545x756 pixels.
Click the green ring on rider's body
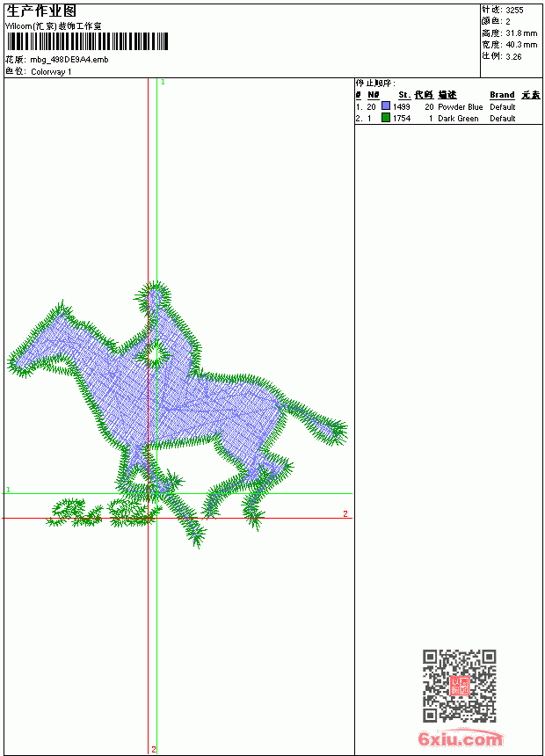155,355
